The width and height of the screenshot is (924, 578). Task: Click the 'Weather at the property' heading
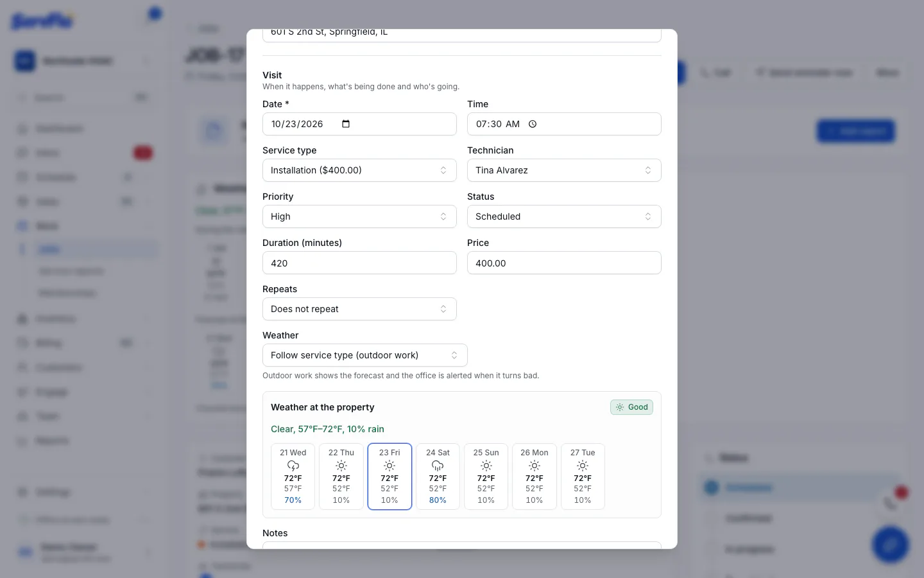click(323, 407)
